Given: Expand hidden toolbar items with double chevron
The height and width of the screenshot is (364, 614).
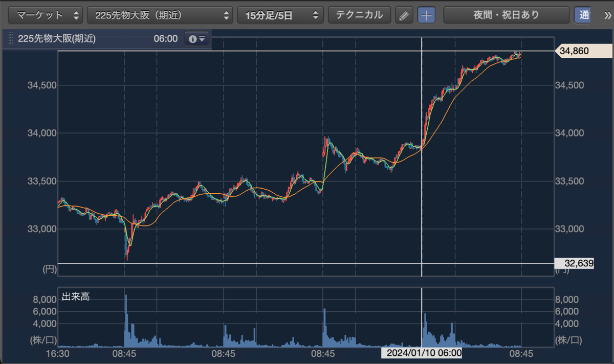Looking at the screenshot, I should (607, 15).
